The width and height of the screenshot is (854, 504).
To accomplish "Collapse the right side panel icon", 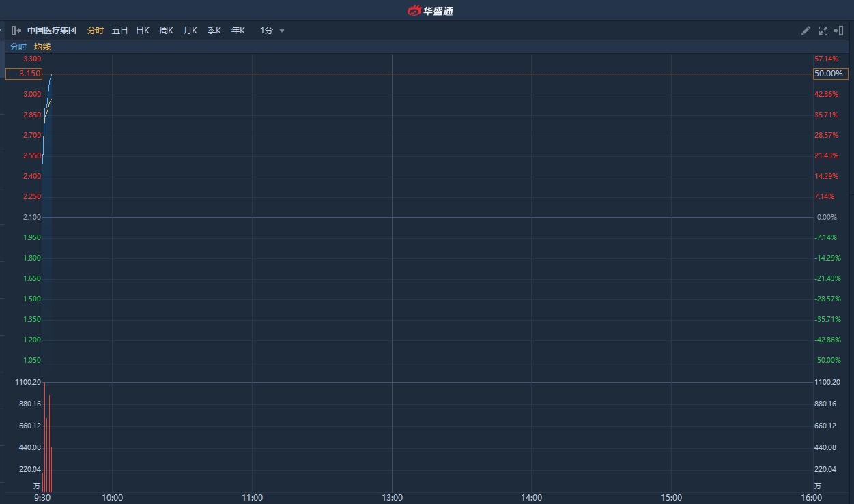I will coord(840,31).
